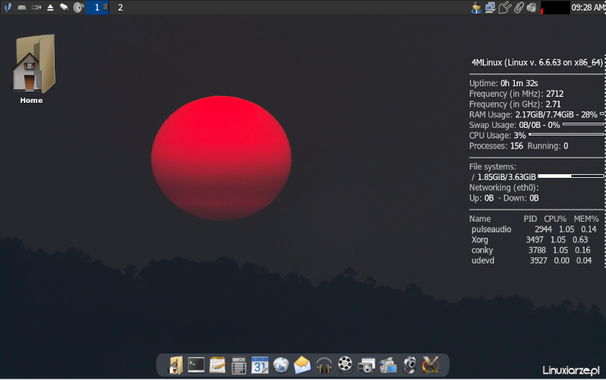The image size is (606, 380).
Task: Open the terminal from the dock
Action: (196, 365)
